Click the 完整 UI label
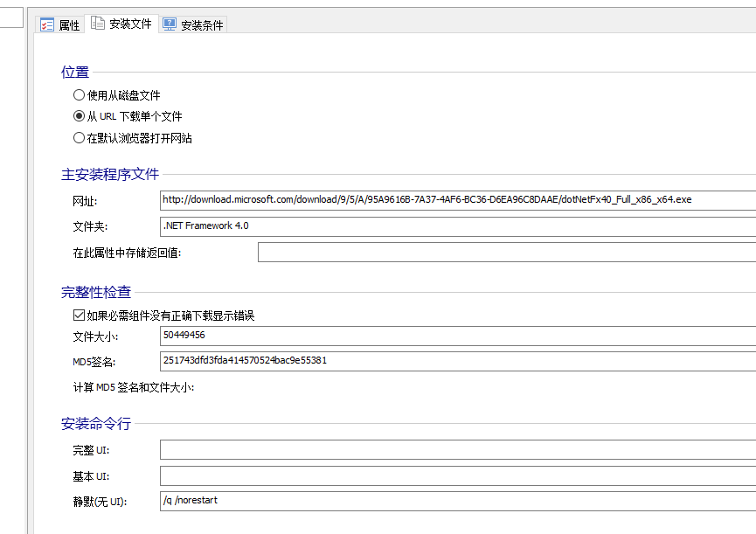 (91, 450)
